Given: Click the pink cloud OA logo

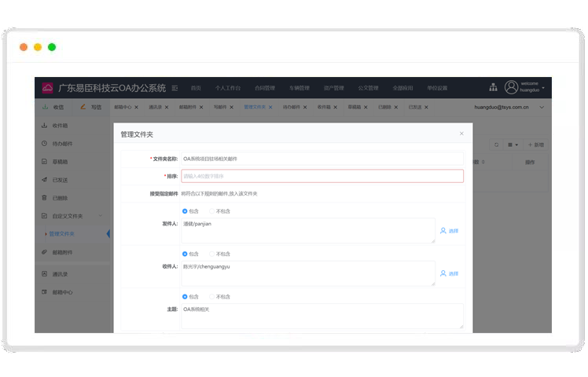Looking at the screenshot, I should [x=48, y=88].
